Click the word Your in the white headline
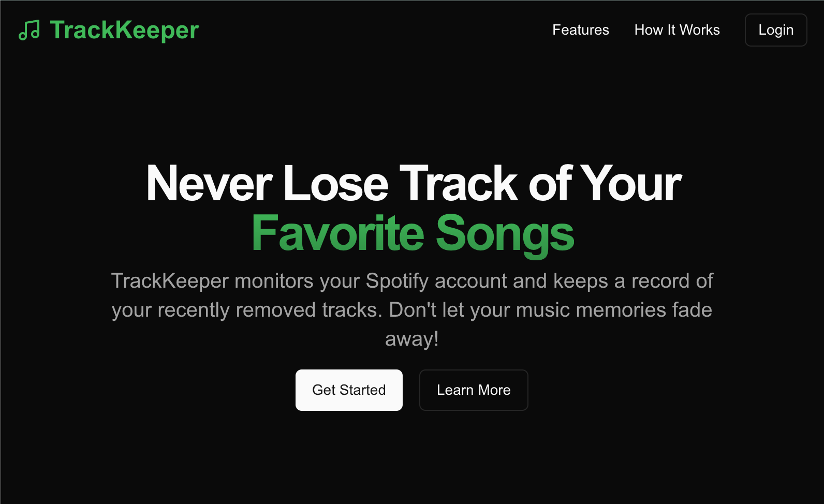 pyautogui.click(x=631, y=184)
